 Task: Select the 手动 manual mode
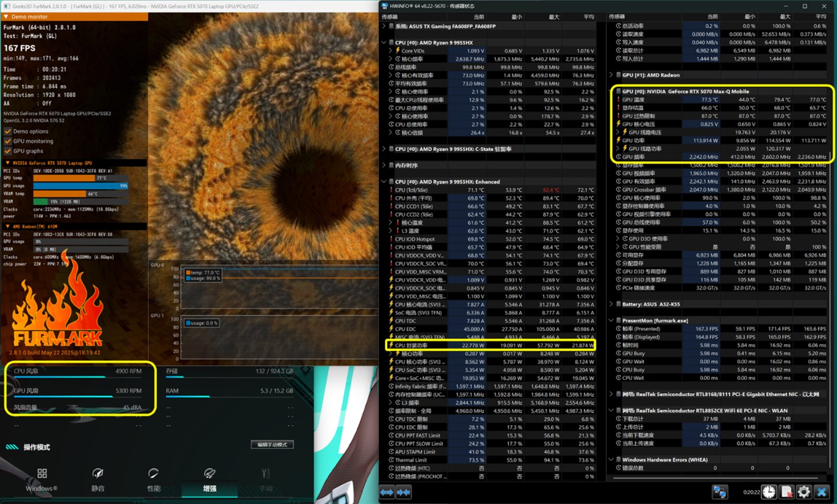click(x=266, y=480)
